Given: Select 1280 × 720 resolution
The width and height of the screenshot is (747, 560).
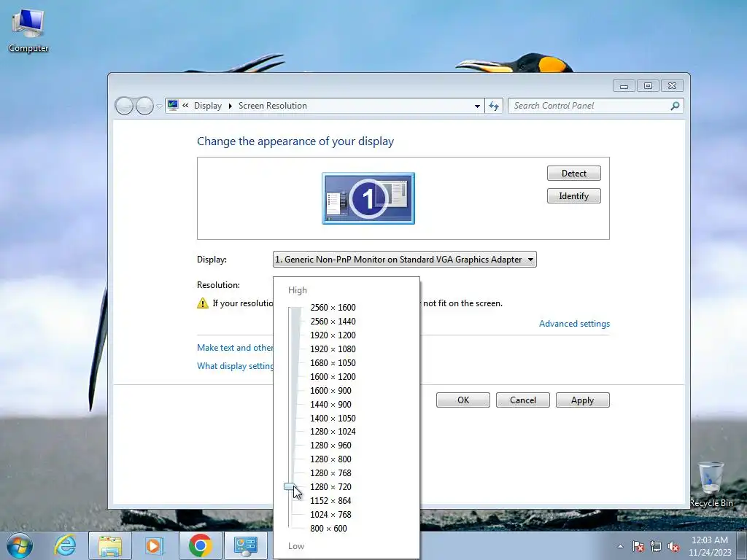Looking at the screenshot, I should tap(330, 486).
